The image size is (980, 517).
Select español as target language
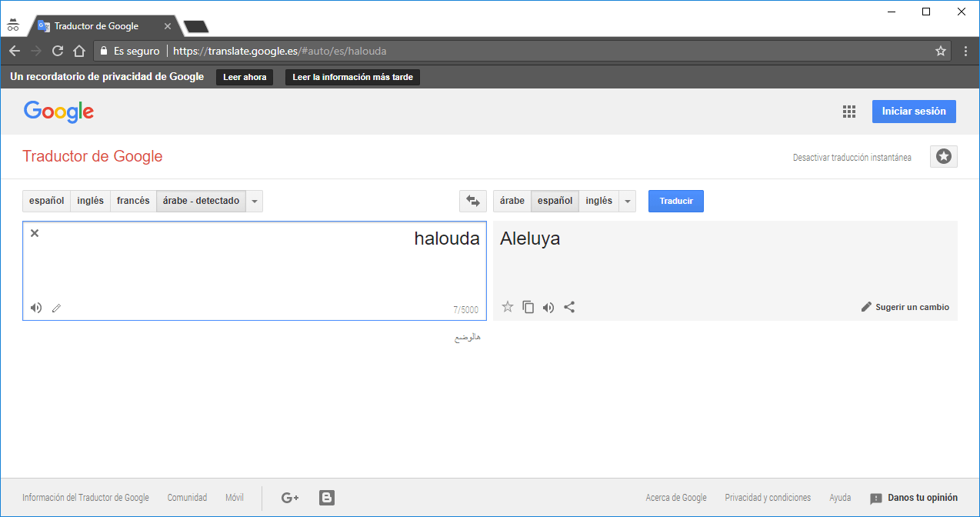(555, 201)
